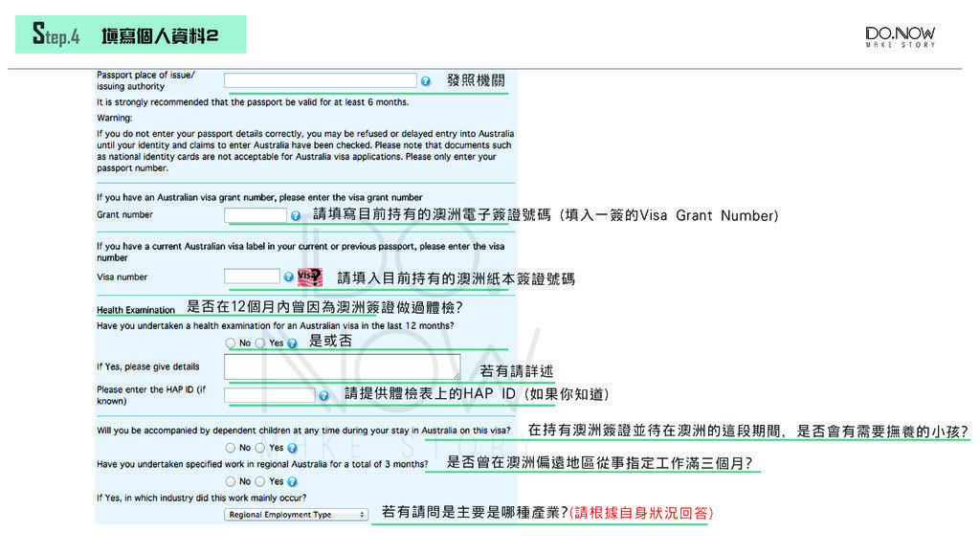Click the 'Visa number' label
Image resolution: width=980 pixels, height=554 pixels.
[x=122, y=277]
